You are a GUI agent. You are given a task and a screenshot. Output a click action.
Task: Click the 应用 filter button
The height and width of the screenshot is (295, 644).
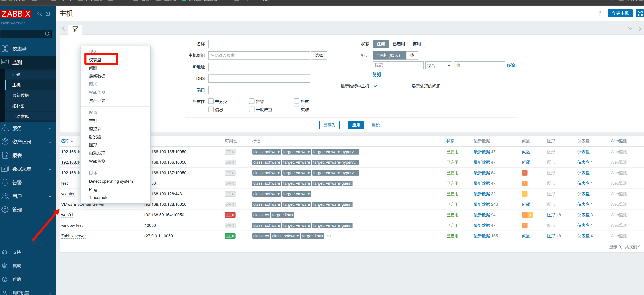[356, 125]
